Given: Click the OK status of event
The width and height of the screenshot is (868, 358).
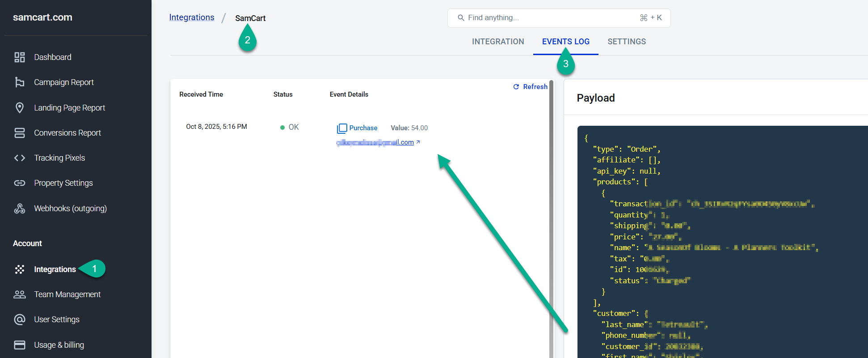Looking at the screenshot, I should click(x=289, y=127).
